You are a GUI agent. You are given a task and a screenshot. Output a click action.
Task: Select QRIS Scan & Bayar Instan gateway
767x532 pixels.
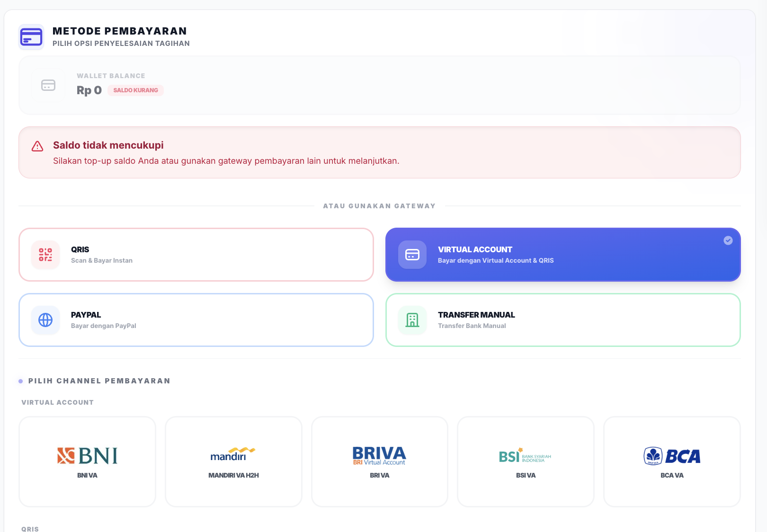click(x=196, y=255)
